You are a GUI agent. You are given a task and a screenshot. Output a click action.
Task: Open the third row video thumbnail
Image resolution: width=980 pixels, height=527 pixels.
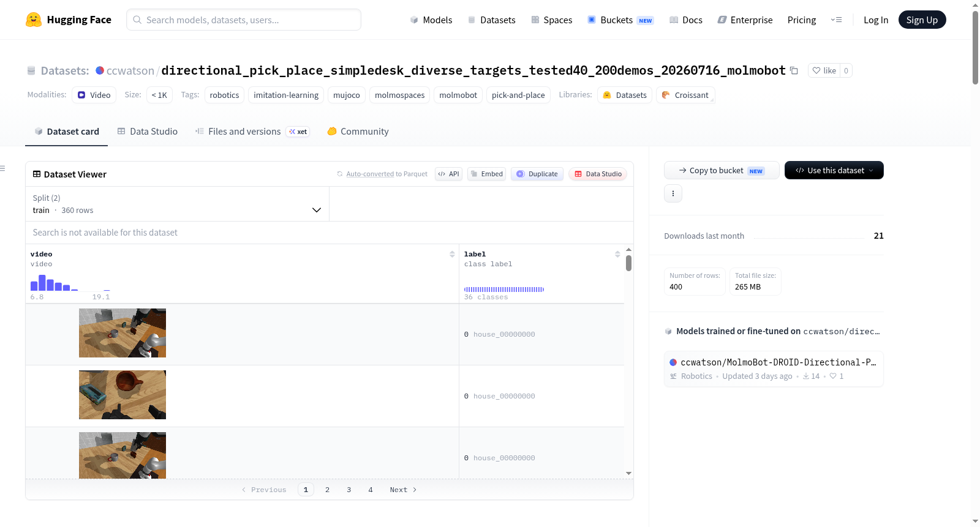tap(123, 455)
